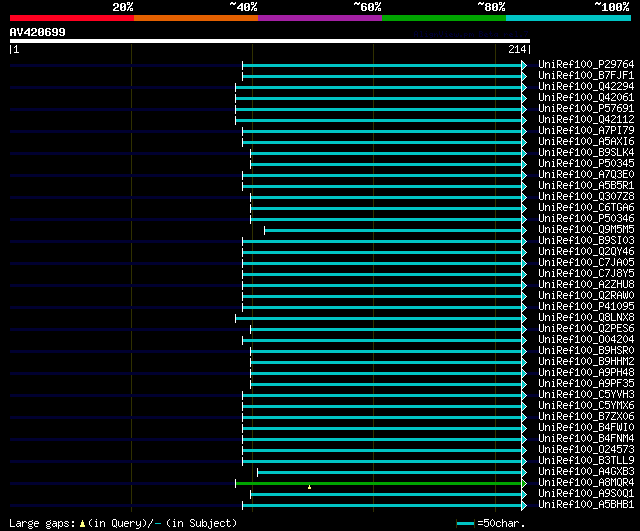Select the UniRef100_P50345 subject entry
The height and width of the screenshot is (531, 640).
(x=586, y=163)
